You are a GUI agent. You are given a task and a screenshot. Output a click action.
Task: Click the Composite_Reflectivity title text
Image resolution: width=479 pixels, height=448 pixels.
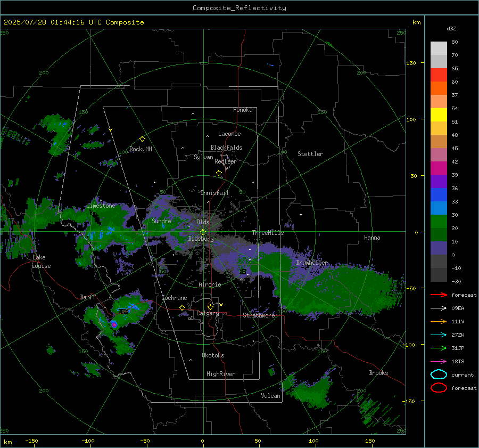[x=240, y=8]
